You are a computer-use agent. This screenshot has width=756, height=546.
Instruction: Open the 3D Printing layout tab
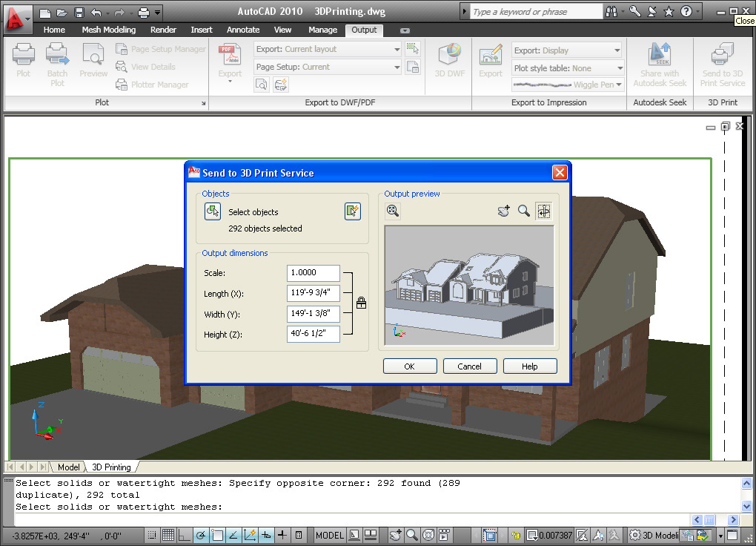[111, 467]
